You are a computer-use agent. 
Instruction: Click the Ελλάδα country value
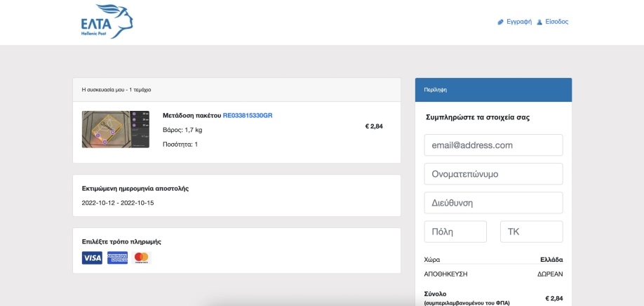tap(551, 260)
